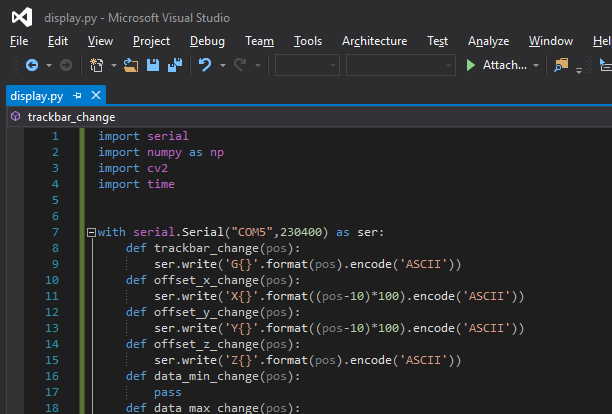Click 'ser' variable at end of line 7

[x=367, y=232]
